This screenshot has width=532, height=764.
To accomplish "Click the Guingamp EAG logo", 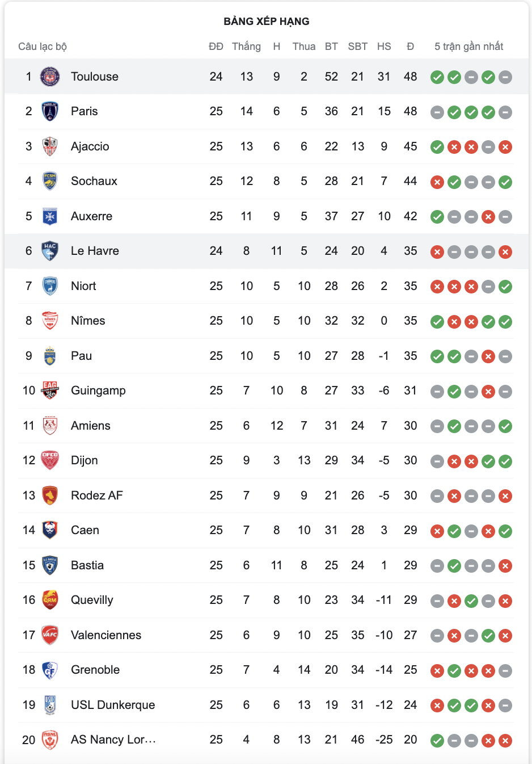I will click(50, 391).
